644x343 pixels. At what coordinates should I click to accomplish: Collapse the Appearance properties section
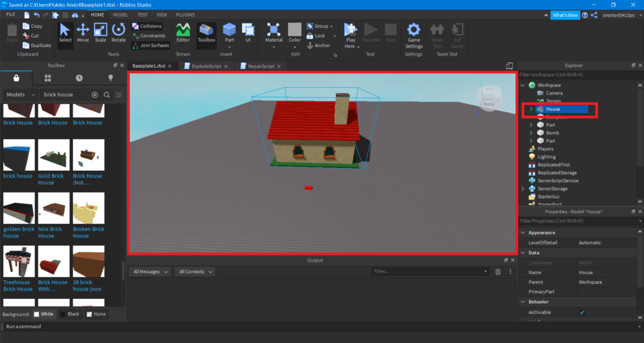tap(523, 233)
